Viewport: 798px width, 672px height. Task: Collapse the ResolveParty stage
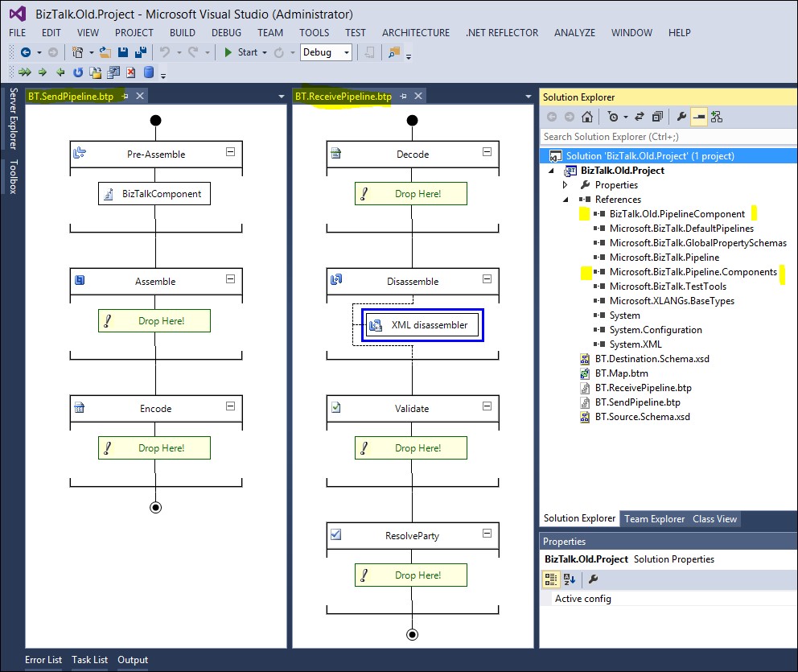[x=487, y=534]
